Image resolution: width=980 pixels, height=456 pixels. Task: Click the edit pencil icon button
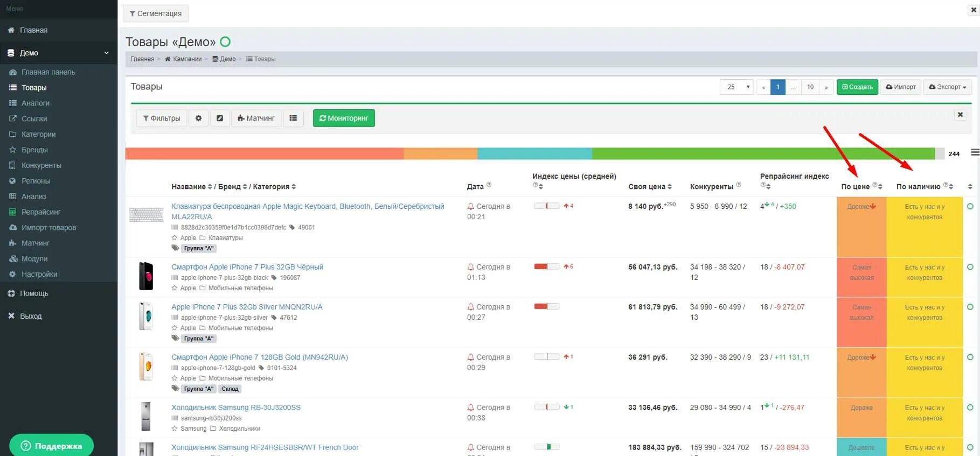(220, 118)
